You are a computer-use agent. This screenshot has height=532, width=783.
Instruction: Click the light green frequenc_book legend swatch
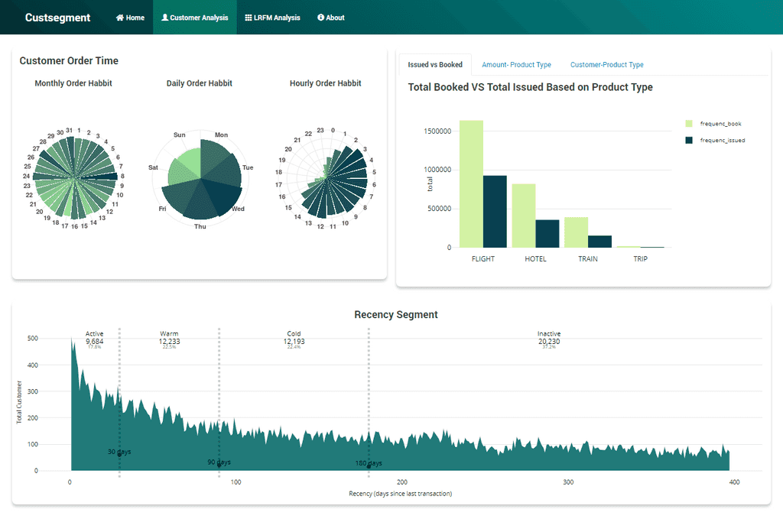(x=689, y=124)
